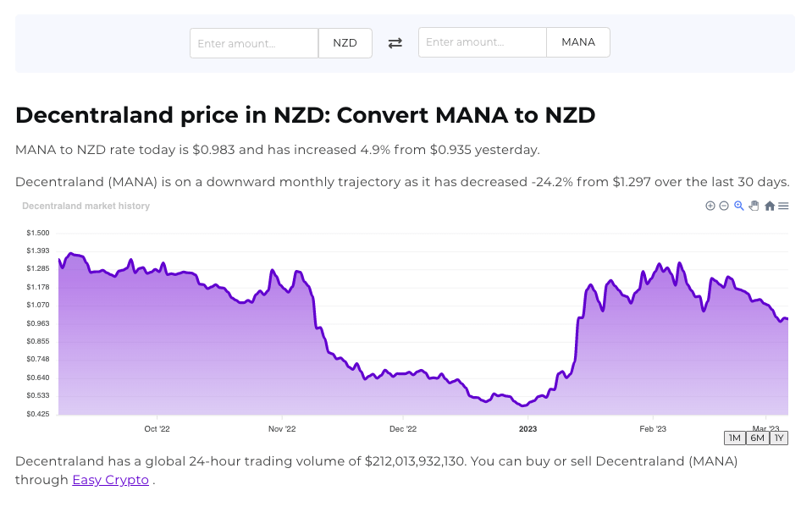Click the Decentraland market history chart title
The height and width of the screenshot is (507, 812).
(x=86, y=206)
